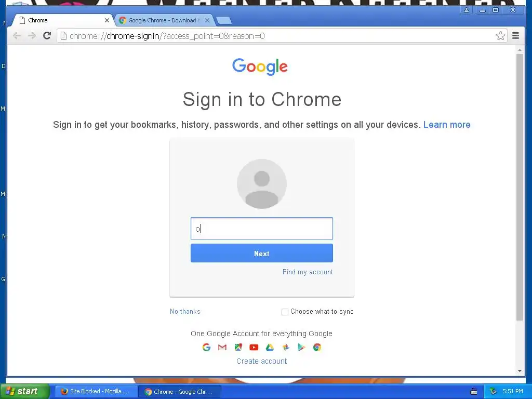Open the Chrome hamburger menu
Image resolution: width=532 pixels, height=399 pixels.
pyautogui.click(x=515, y=36)
